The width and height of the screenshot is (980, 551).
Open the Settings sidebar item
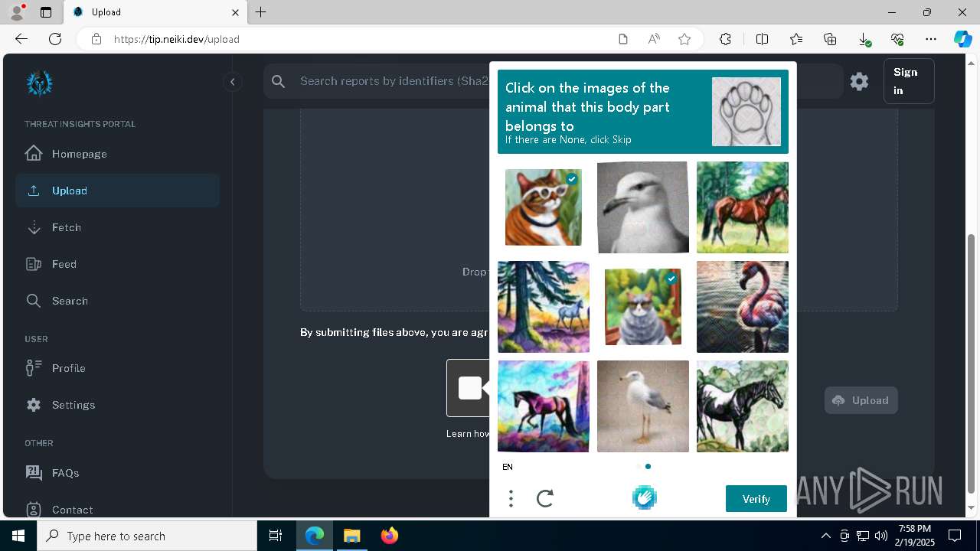coord(117,405)
